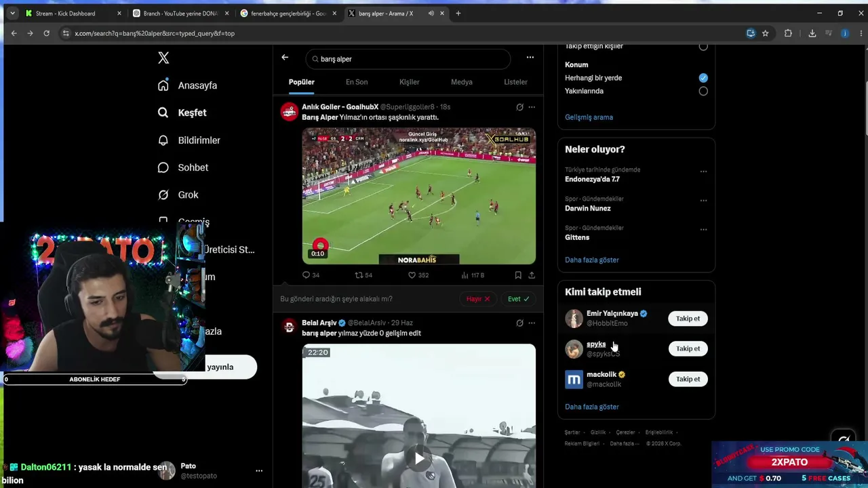Open more menu on Belal Arşiv post

tap(532, 323)
